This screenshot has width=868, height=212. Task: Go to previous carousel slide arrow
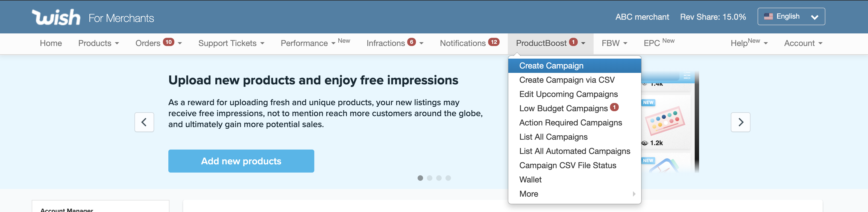click(x=144, y=122)
